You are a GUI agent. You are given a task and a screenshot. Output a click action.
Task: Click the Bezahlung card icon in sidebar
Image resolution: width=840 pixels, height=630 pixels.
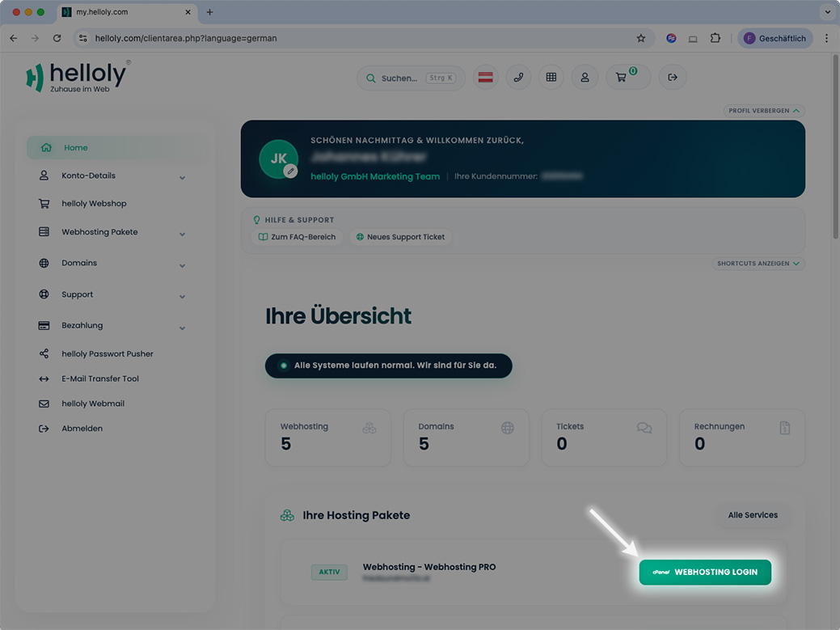point(44,325)
